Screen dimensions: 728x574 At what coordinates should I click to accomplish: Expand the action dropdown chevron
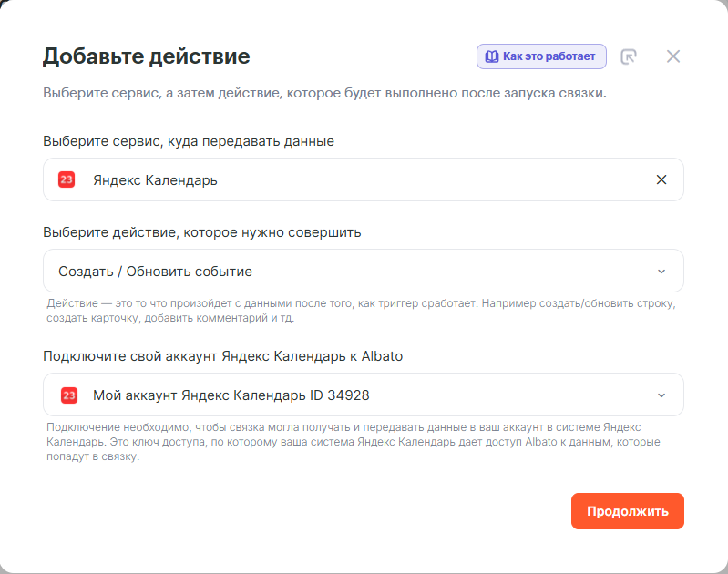pos(661,272)
